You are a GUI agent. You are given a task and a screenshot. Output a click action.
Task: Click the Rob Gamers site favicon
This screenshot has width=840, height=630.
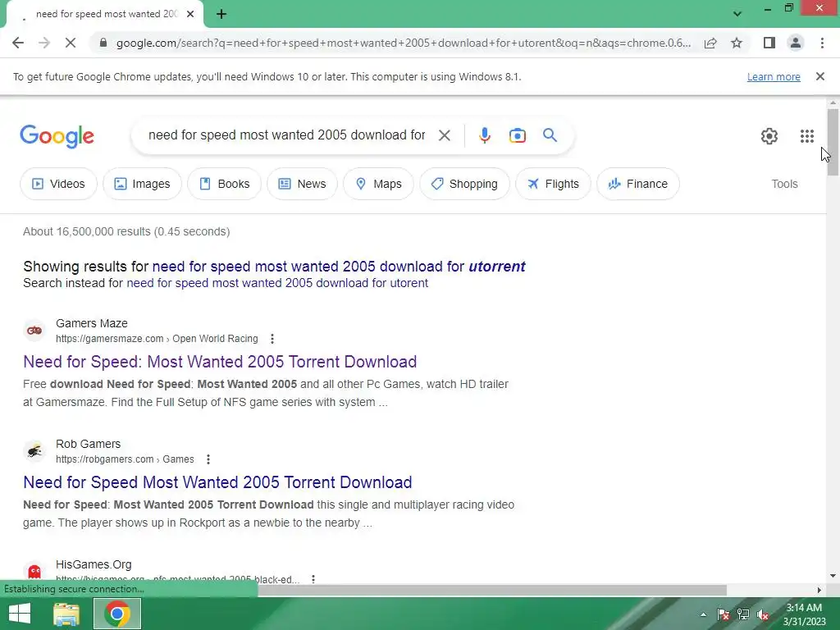point(34,451)
